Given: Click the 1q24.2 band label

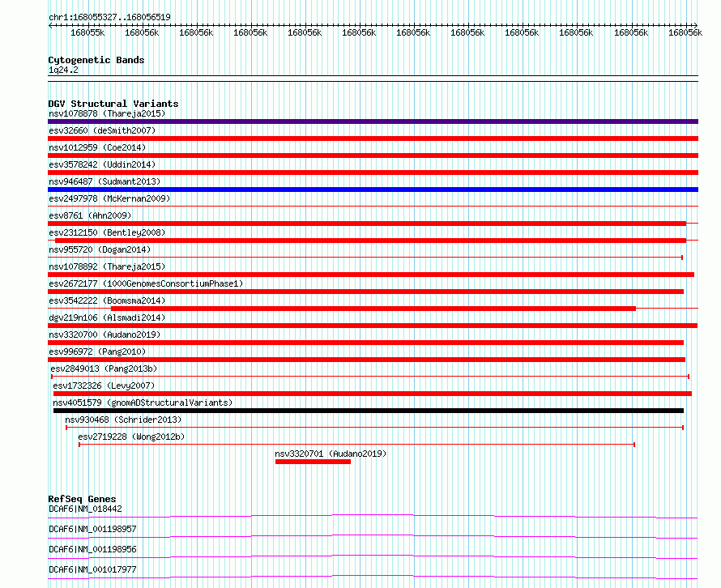Looking at the screenshot, I should pyautogui.click(x=63, y=70).
